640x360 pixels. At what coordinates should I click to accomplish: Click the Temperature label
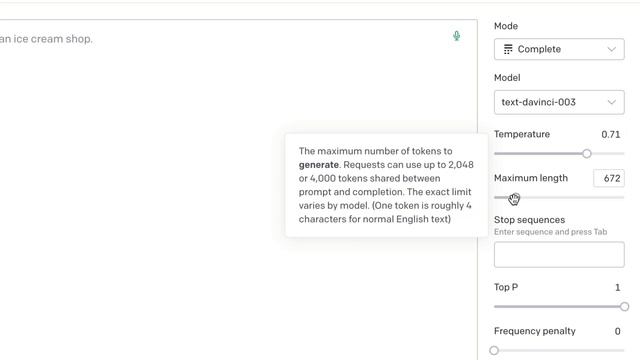(522, 134)
